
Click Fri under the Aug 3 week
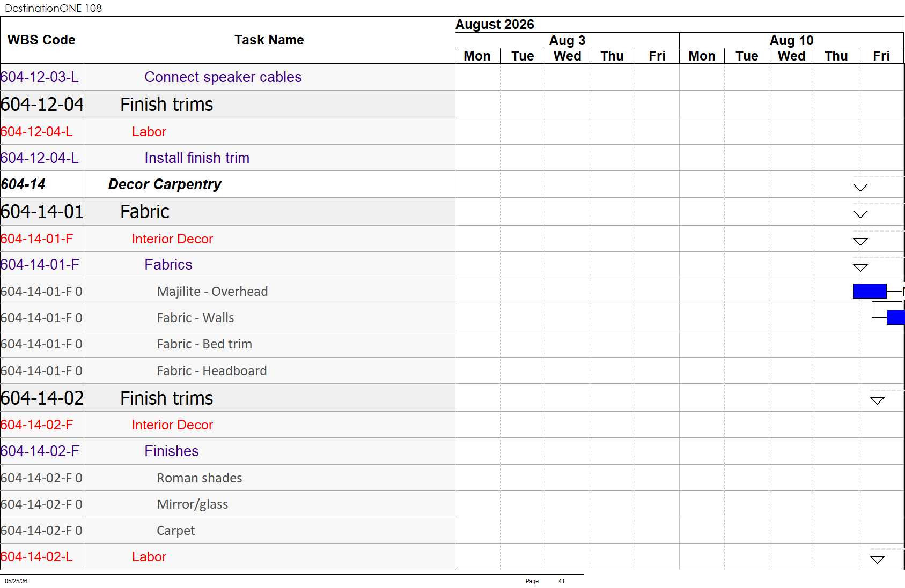coord(657,56)
